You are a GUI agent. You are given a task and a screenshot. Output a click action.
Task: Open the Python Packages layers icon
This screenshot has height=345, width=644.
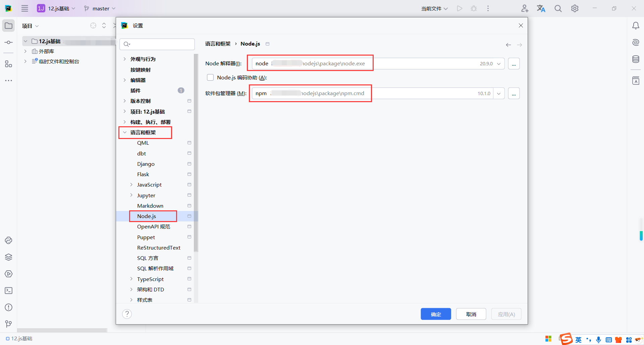point(9,257)
